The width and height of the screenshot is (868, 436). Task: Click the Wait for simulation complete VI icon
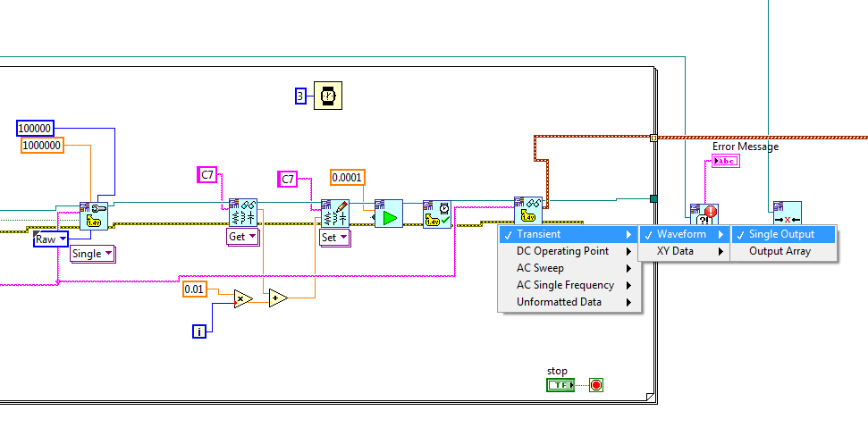(x=437, y=214)
